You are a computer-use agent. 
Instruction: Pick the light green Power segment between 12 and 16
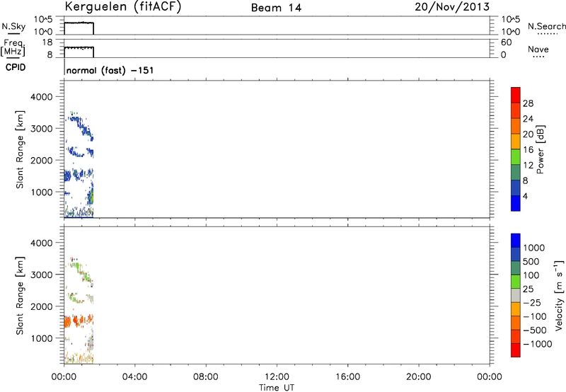click(516, 157)
